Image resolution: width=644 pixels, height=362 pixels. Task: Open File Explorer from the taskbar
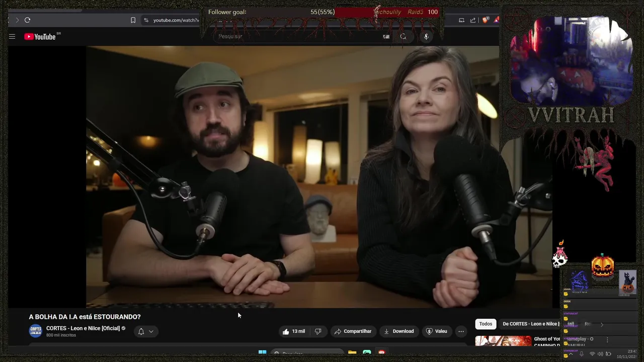[352, 352]
